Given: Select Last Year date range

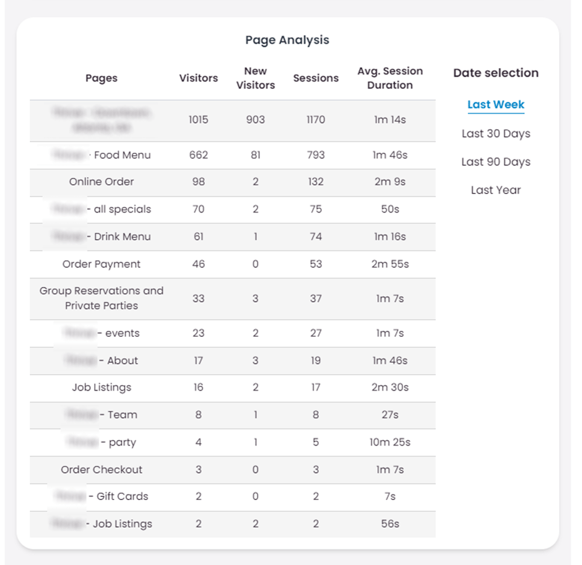Looking at the screenshot, I should click(496, 190).
